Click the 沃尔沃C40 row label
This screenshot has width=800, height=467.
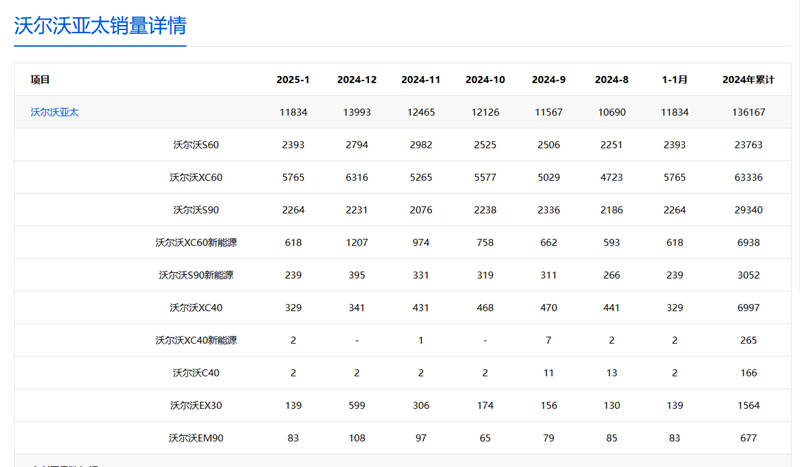(x=196, y=373)
